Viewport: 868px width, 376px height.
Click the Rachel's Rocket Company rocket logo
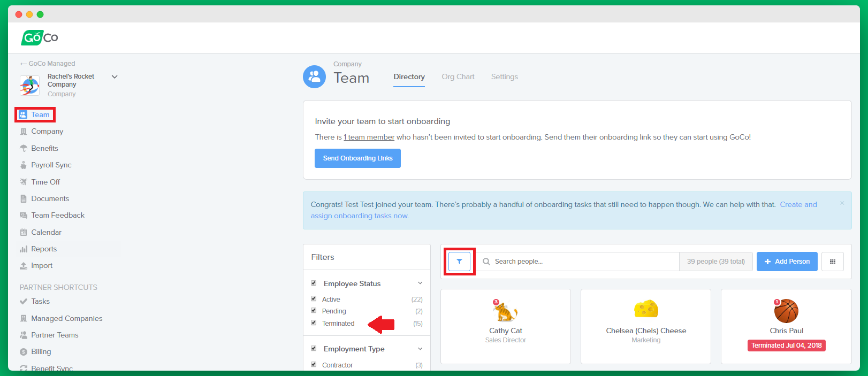(x=29, y=85)
